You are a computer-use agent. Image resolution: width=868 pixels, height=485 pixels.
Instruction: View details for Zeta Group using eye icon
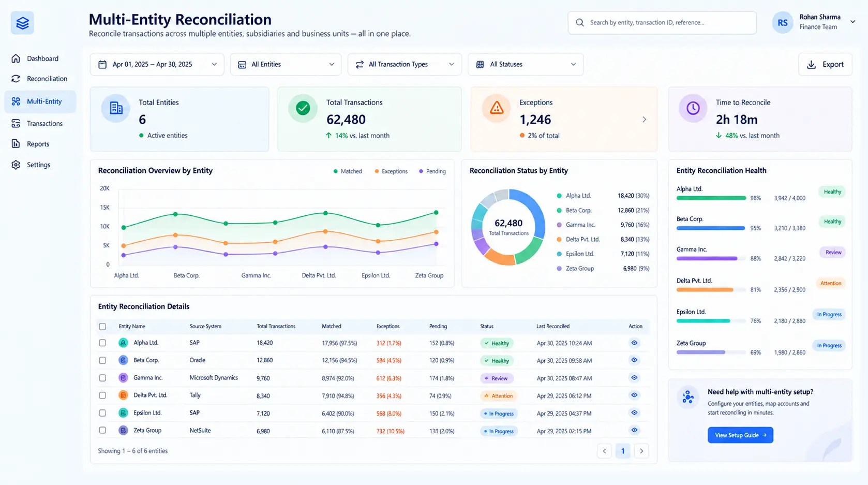(x=634, y=430)
